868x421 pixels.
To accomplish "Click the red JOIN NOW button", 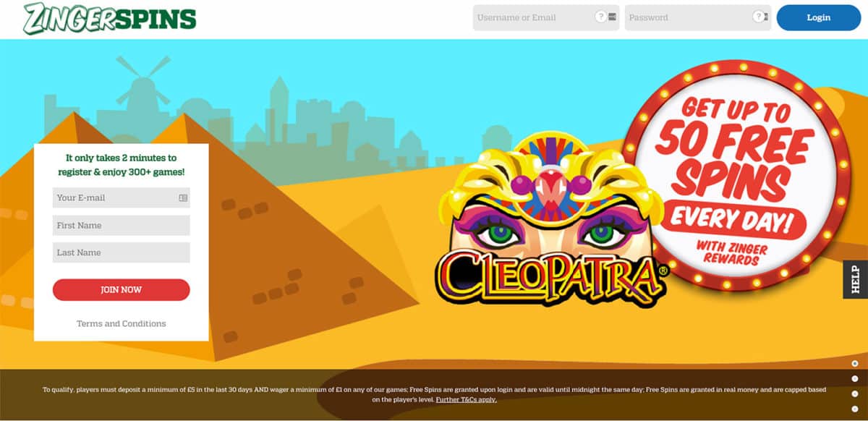I will coord(122,289).
